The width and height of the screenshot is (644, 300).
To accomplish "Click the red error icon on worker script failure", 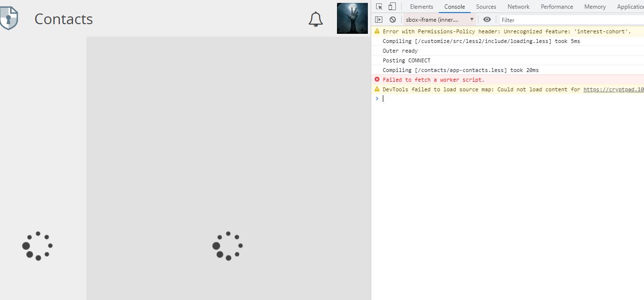I will pyautogui.click(x=377, y=79).
